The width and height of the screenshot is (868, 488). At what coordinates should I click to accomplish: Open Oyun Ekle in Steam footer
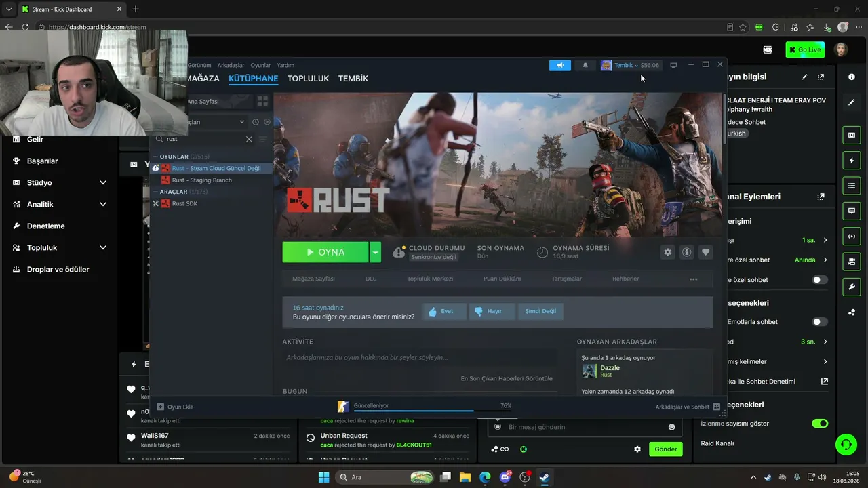click(x=175, y=407)
